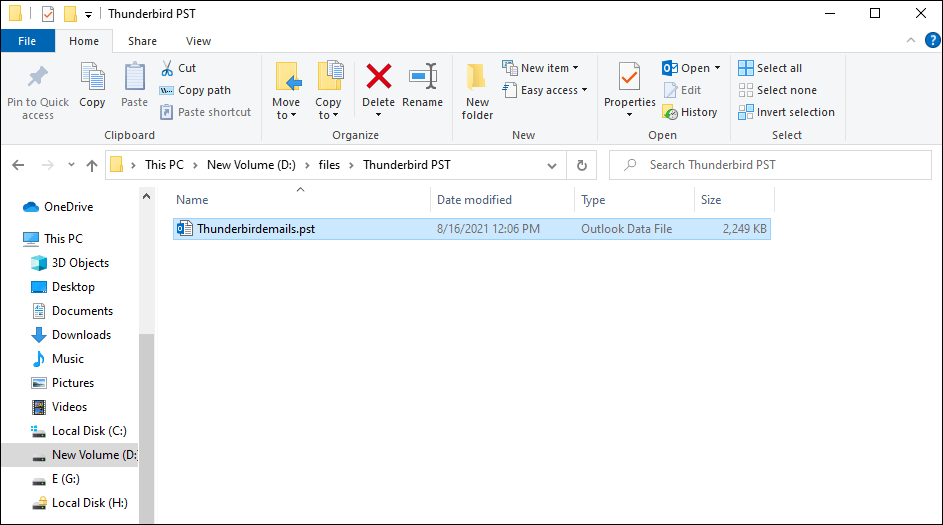Screen dimensions: 943x525
Task: Go forward with the forward arrow
Action: 48,165
